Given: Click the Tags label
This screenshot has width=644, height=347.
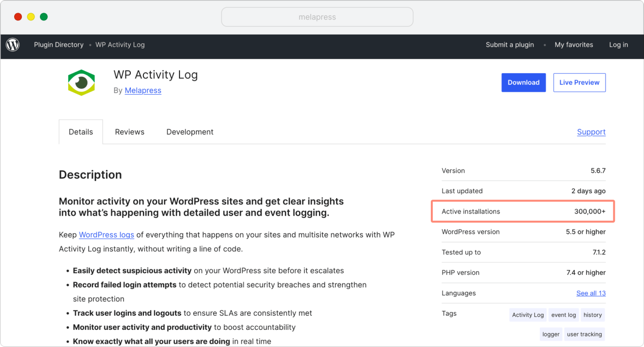Looking at the screenshot, I should [449, 314].
